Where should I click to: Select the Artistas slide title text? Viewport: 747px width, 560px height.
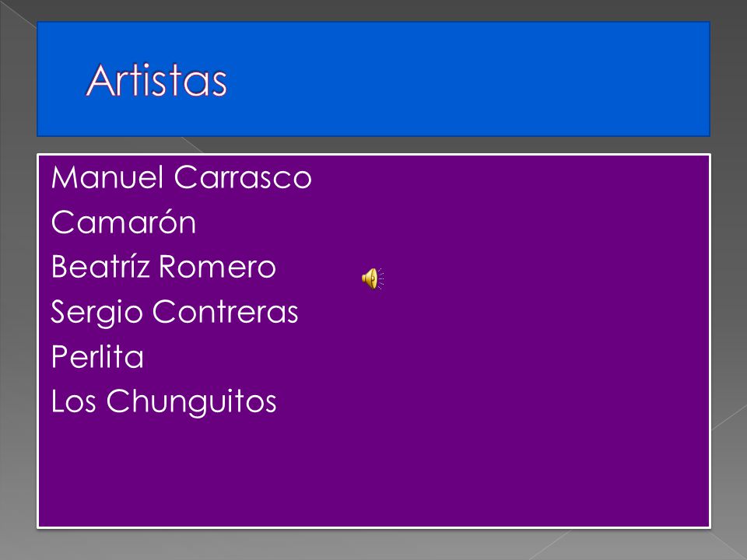tap(156, 80)
